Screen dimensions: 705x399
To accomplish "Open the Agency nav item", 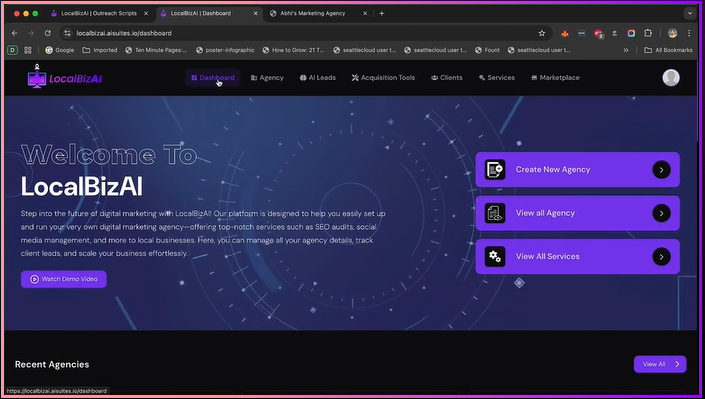I will click(x=267, y=78).
